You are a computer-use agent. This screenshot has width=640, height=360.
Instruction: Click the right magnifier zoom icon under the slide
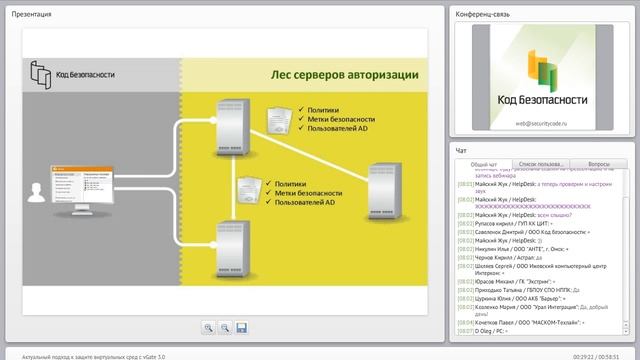225,328
